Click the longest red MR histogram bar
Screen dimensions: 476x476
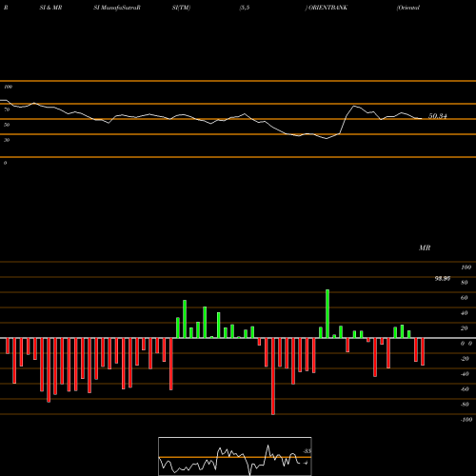[273, 376]
